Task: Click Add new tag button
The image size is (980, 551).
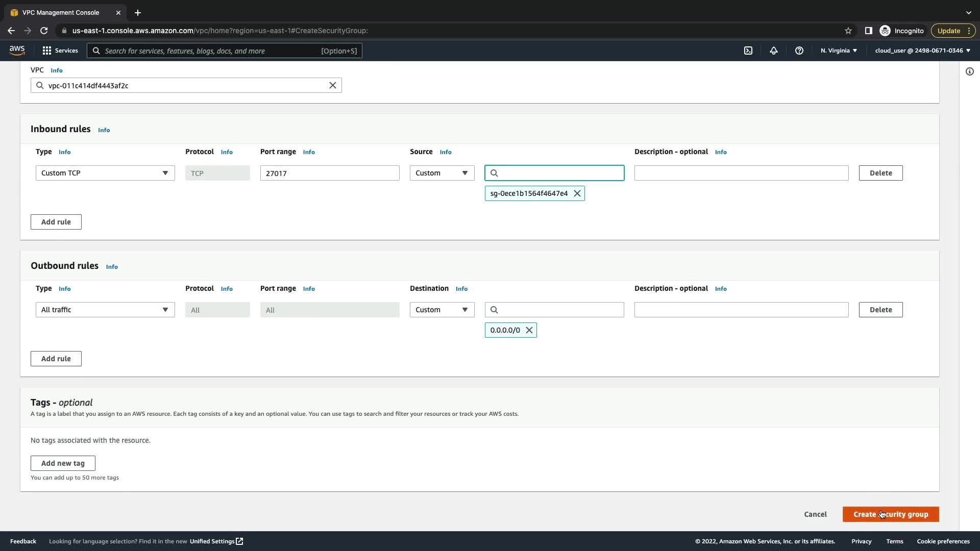Action: coord(63,463)
